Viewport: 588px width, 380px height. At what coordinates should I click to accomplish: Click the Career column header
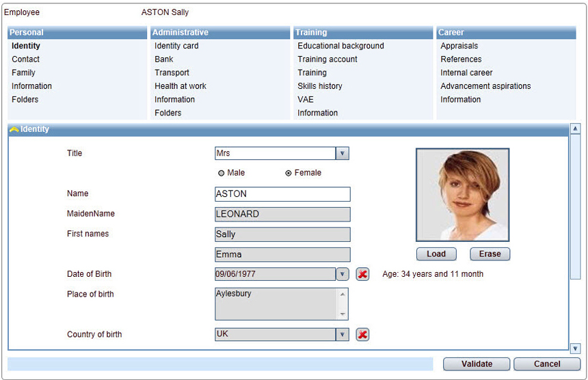506,33
